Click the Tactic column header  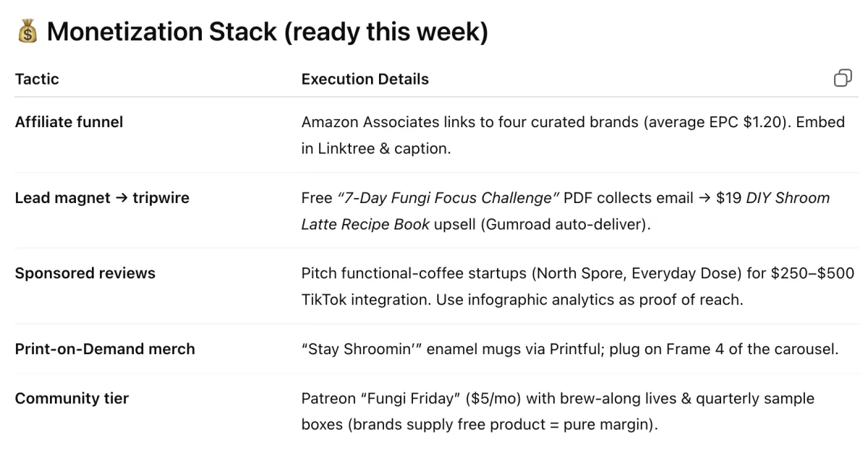pos(37,79)
